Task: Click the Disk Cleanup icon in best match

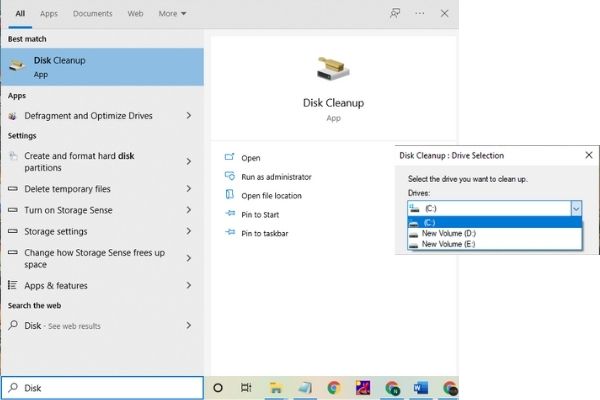Action: (17, 65)
